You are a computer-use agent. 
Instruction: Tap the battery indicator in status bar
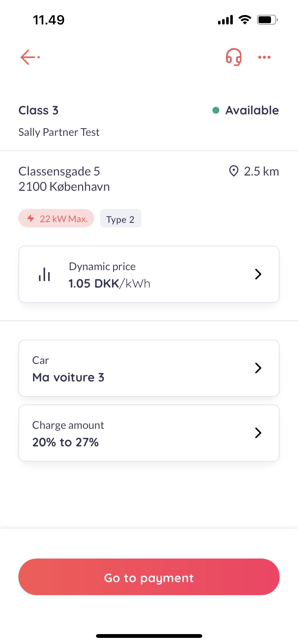pos(267,20)
